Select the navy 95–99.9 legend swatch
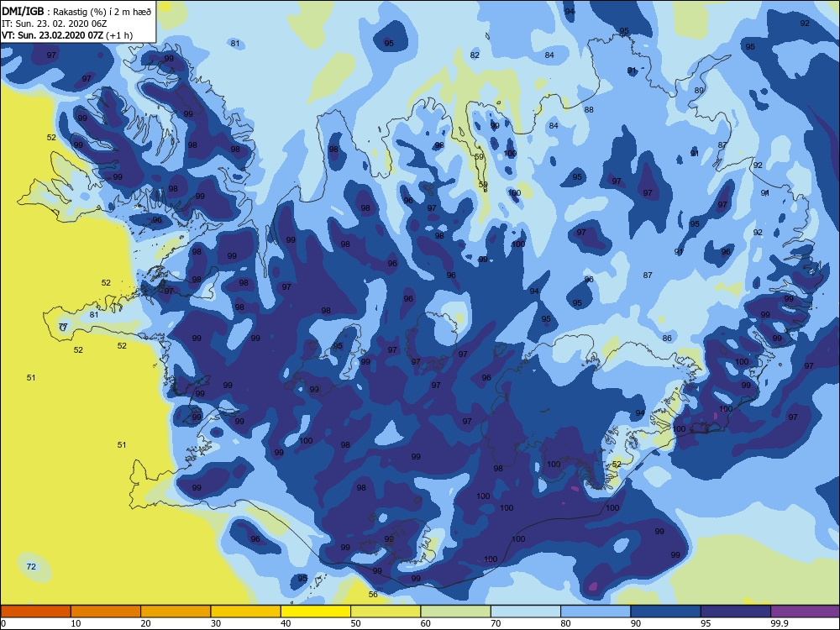The width and height of the screenshot is (840, 630). [736, 612]
